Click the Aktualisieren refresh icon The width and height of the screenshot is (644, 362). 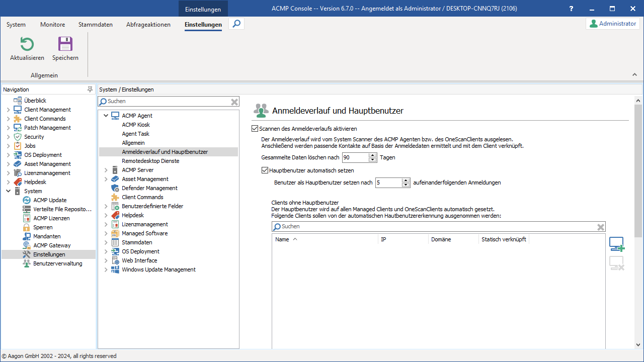tap(27, 45)
